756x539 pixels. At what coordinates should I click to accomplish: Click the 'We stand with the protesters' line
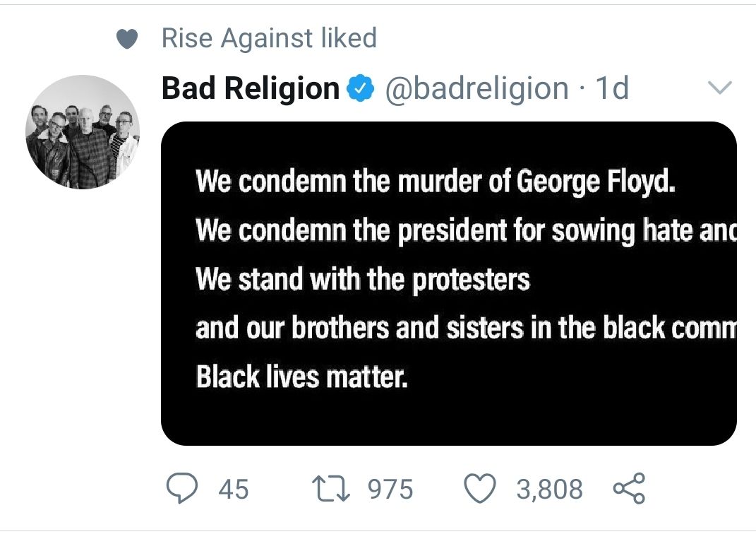(362, 280)
